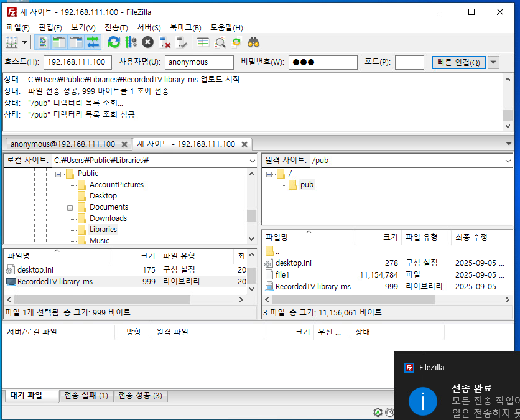This screenshot has height=420, width=520.
Task: Open the 전송(T) menu
Action: point(116,27)
